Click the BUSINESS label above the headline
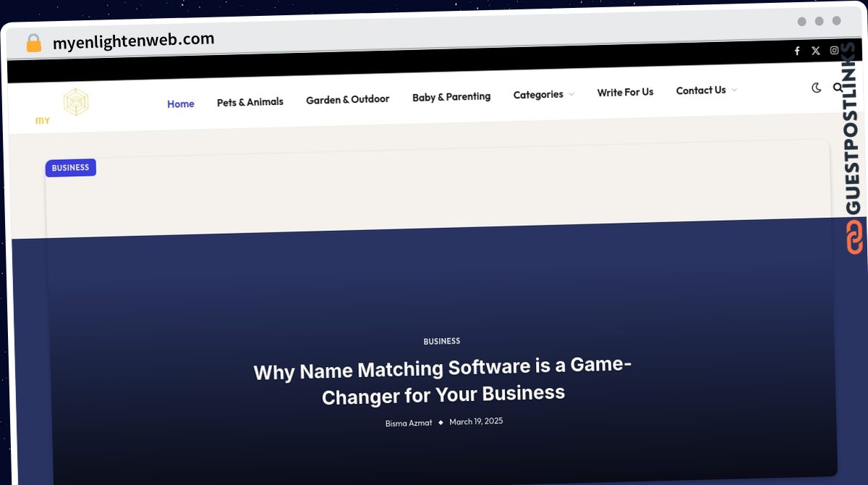 [x=442, y=341]
